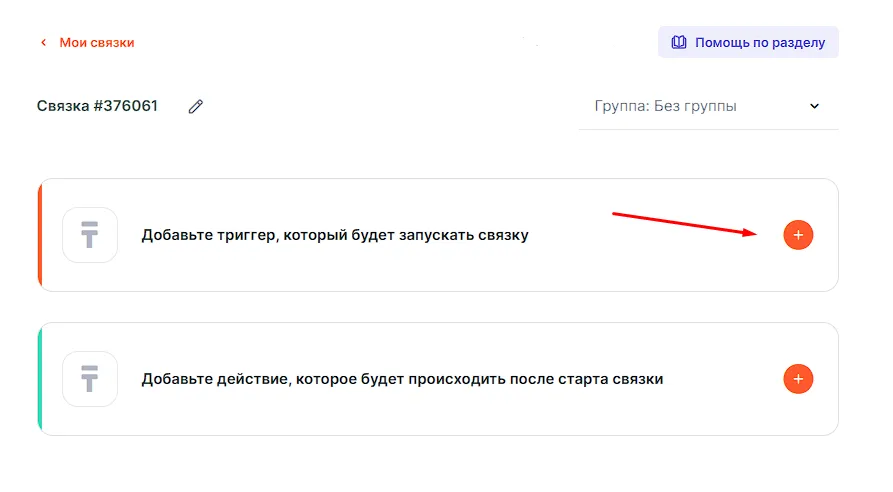
Task: Click the pencil icon to rename Связка
Action: point(196,106)
